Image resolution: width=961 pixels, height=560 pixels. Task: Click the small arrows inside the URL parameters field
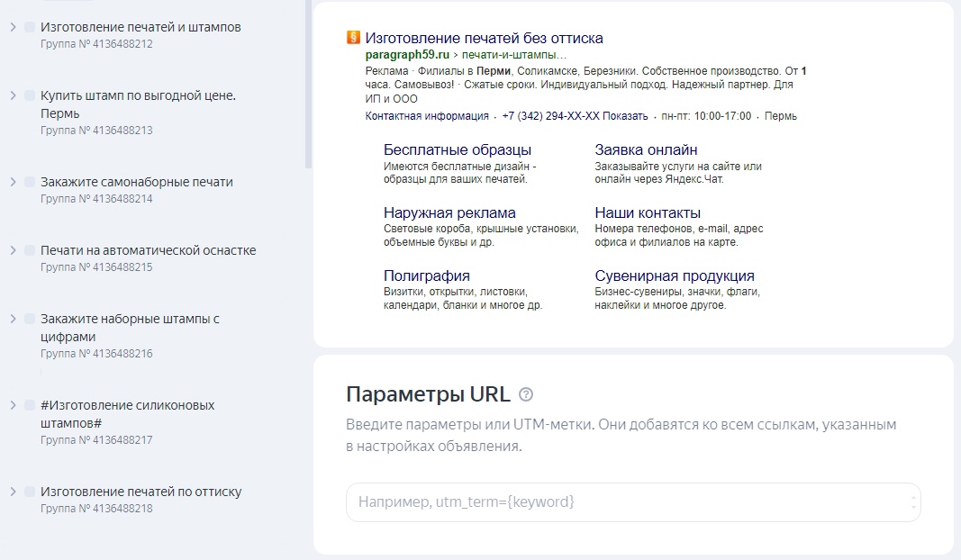click(914, 502)
